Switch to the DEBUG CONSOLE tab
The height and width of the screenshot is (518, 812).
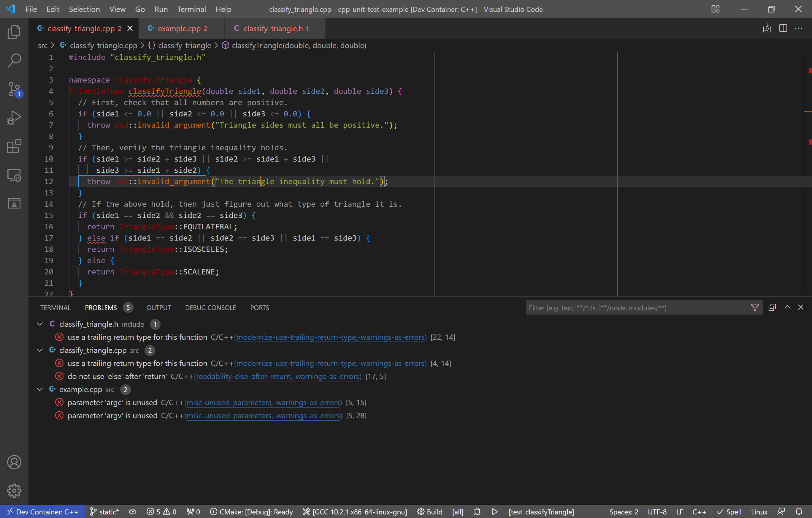point(210,307)
